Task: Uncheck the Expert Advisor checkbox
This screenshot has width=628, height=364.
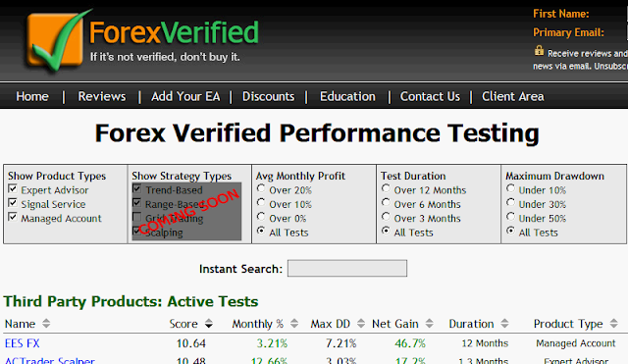Action: pyautogui.click(x=13, y=188)
